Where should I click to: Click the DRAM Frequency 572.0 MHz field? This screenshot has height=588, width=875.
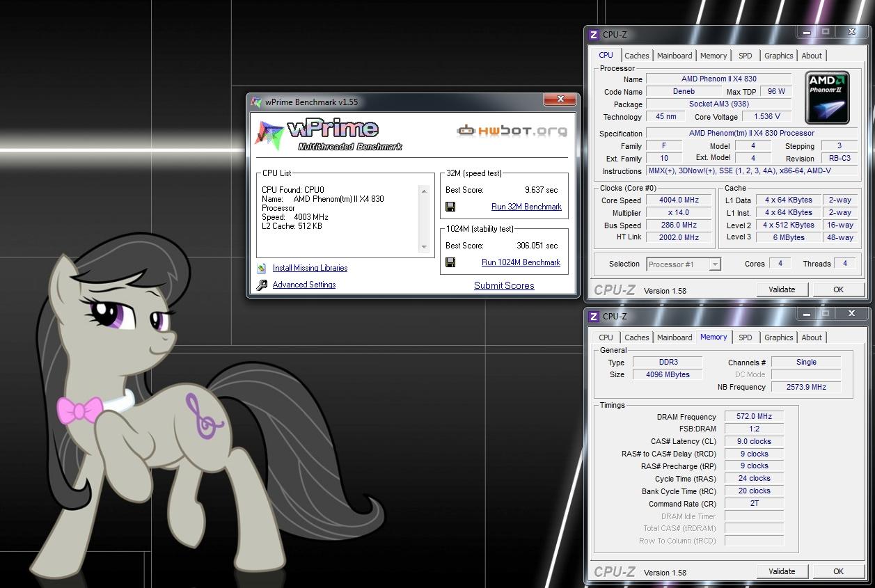[754, 417]
